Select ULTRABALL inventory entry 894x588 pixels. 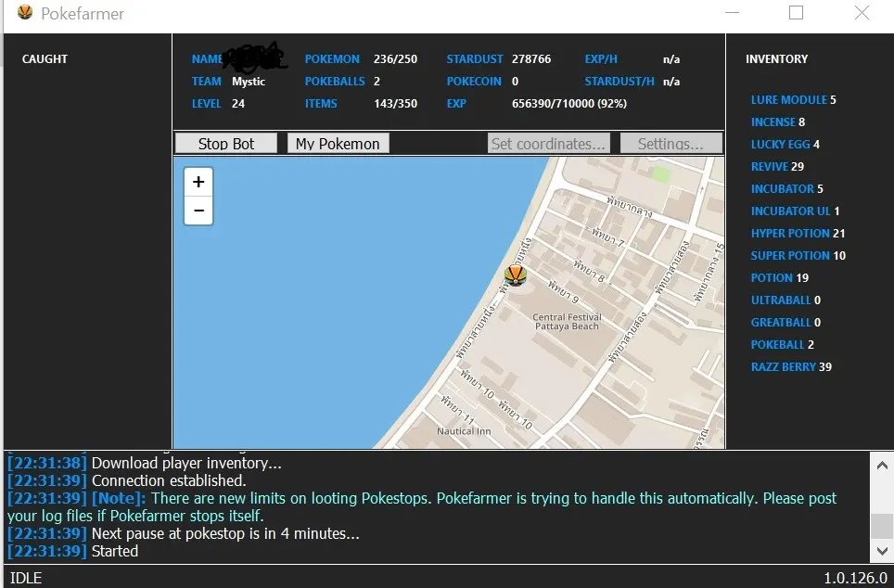point(785,300)
